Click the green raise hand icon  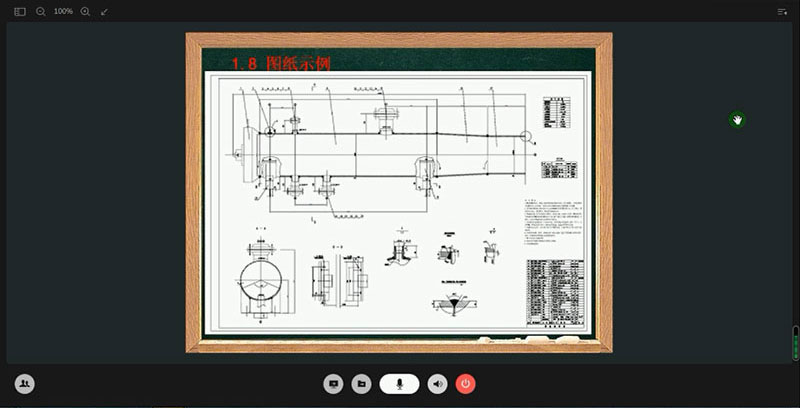click(x=737, y=120)
